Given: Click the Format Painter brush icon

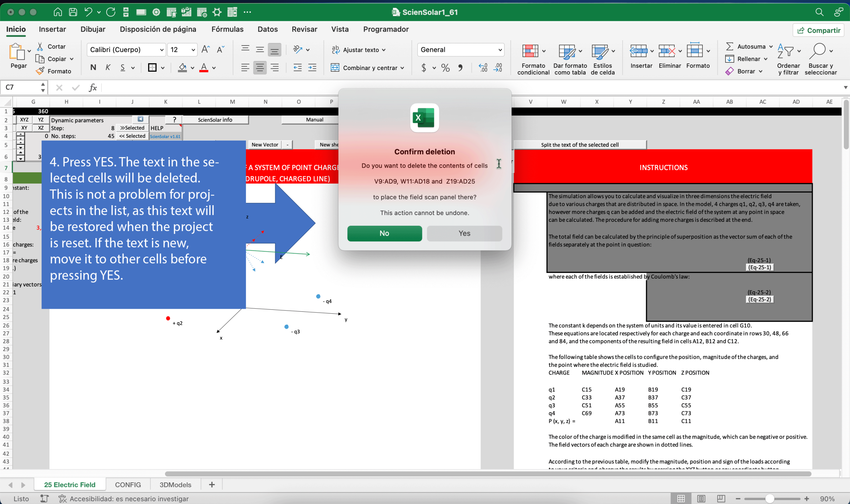Looking at the screenshot, I should tap(40, 71).
